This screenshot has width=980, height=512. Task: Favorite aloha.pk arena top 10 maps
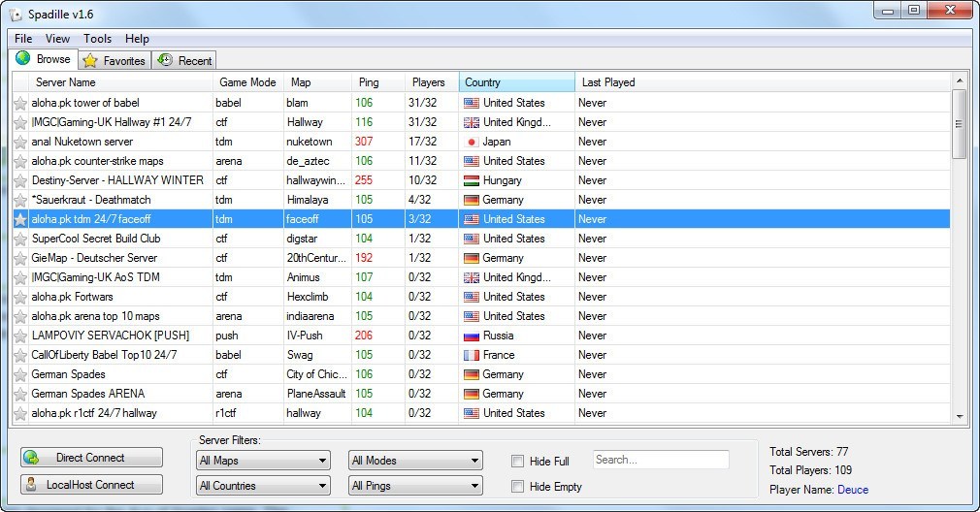(20, 316)
